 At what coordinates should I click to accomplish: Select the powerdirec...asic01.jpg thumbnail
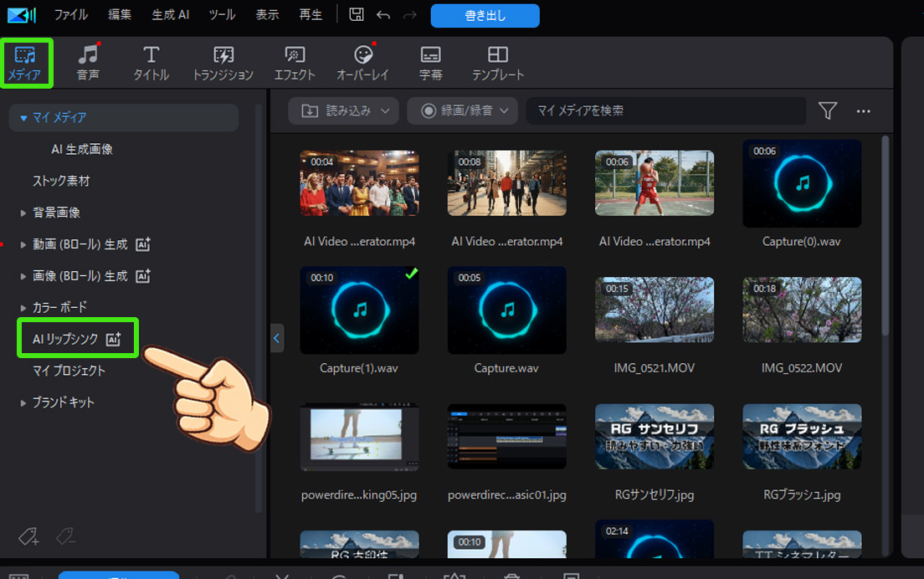pos(507,437)
